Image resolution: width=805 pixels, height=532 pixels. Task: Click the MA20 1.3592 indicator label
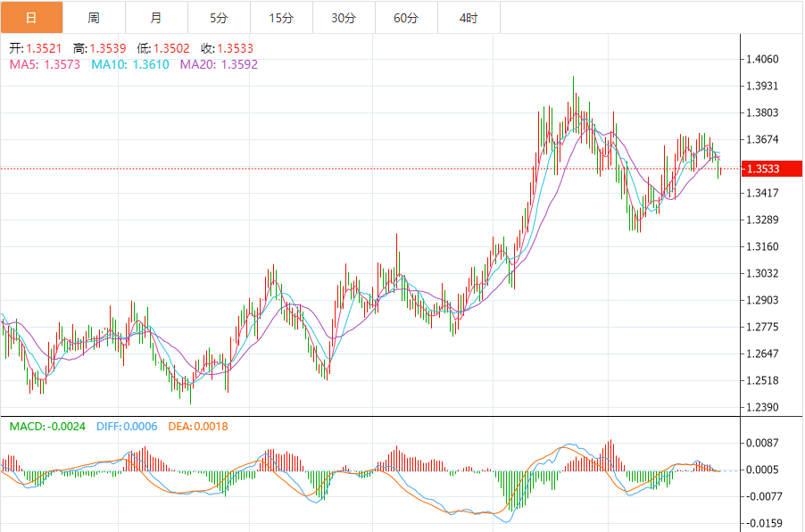pos(219,64)
